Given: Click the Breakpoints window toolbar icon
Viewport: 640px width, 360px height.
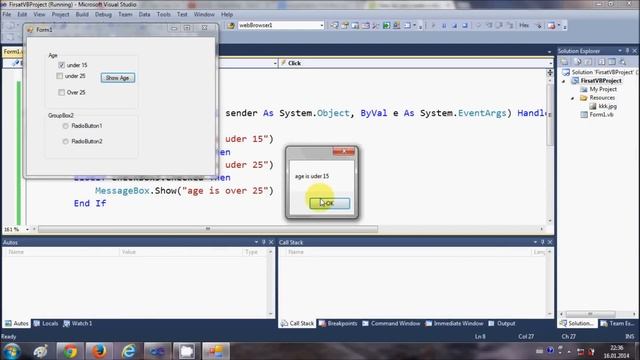Looking at the screenshot, I should (551, 25).
